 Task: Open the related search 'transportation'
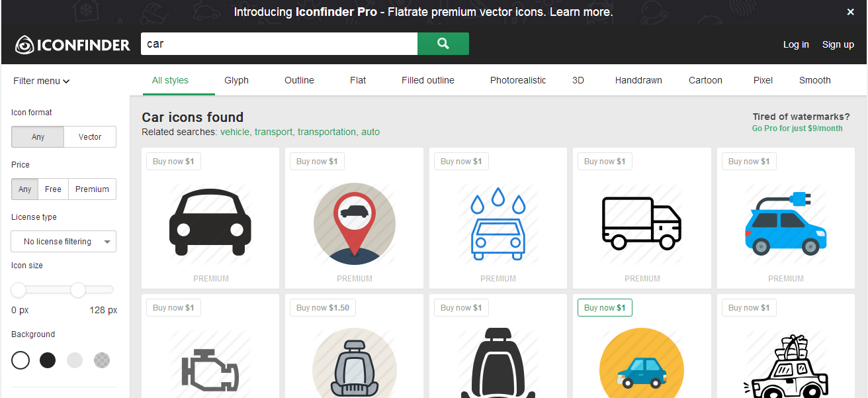(x=327, y=132)
